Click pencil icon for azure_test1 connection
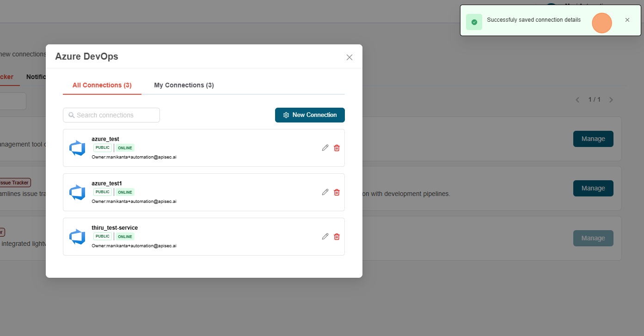 (x=325, y=192)
